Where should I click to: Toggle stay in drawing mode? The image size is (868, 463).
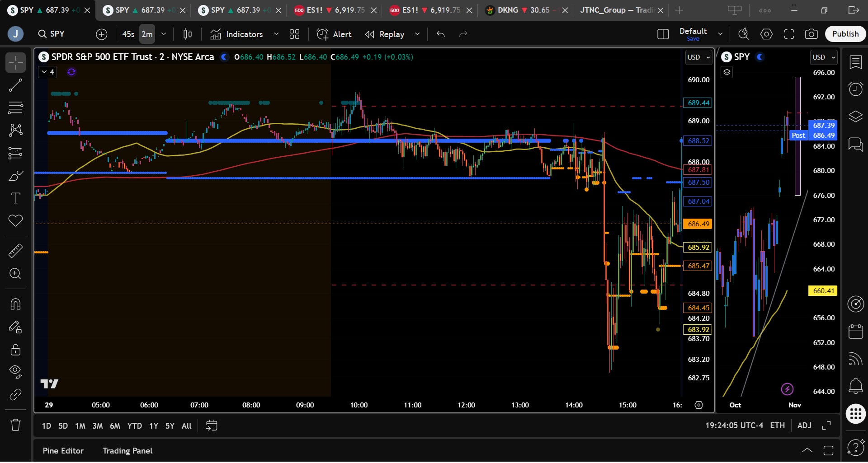15,327
